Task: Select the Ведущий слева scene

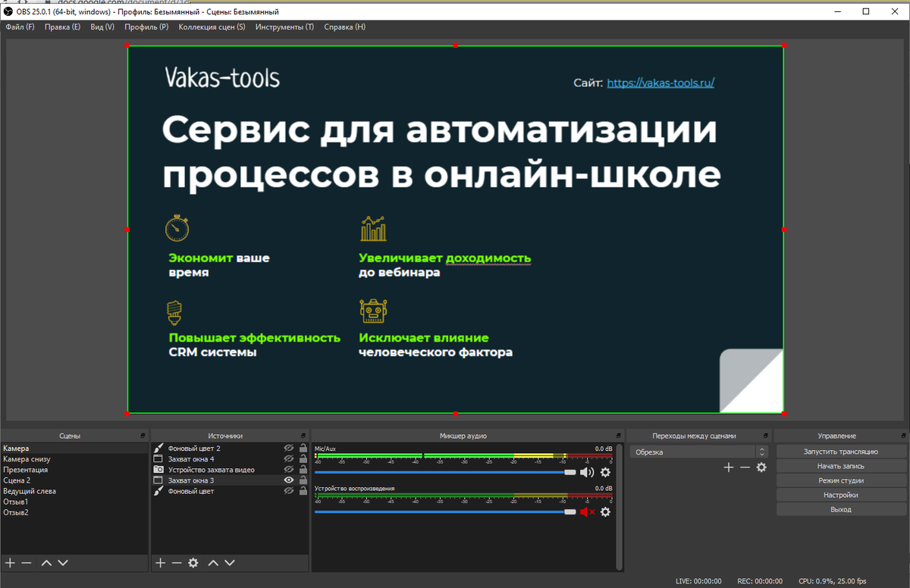Action: coord(74,491)
